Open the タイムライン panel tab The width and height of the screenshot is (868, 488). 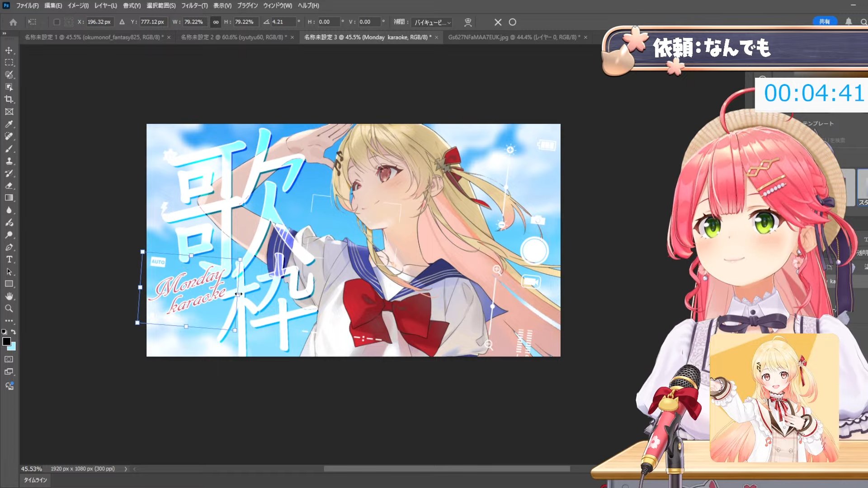point(35,480)
